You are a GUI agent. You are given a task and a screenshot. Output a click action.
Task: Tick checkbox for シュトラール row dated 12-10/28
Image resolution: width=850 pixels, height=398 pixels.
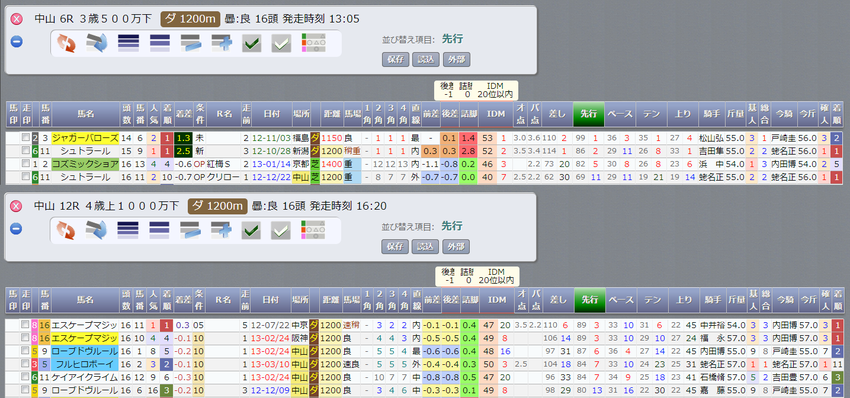click(x=25, y=151)
